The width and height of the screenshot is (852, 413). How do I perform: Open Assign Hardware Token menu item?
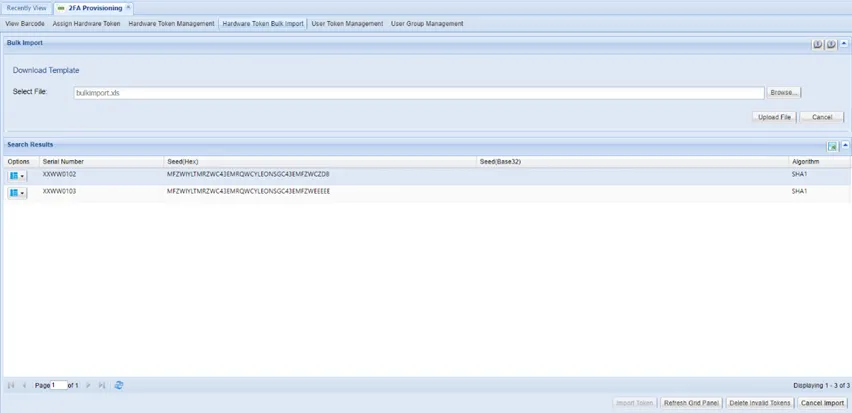pos(86,24)
